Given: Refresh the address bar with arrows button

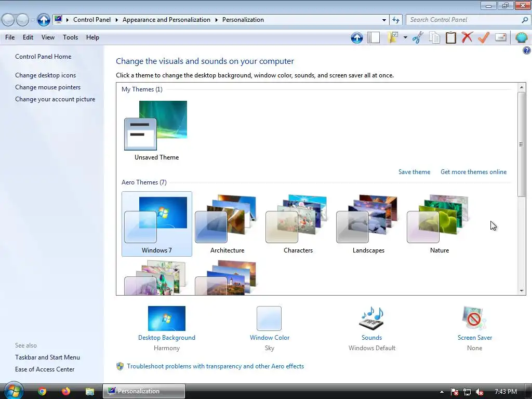Looking at the screenshot, I should 395,20.
